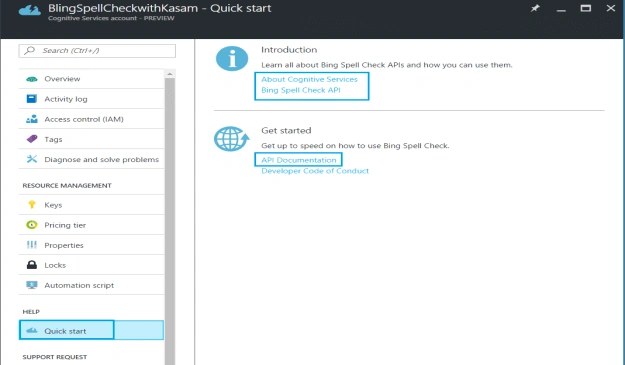
Task: Open the Keys resource page
Action: click(91, 204)
